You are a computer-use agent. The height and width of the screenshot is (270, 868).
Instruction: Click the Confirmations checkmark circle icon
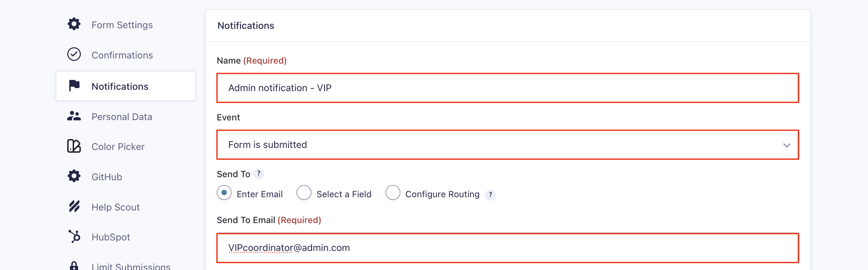pos(74,54)
